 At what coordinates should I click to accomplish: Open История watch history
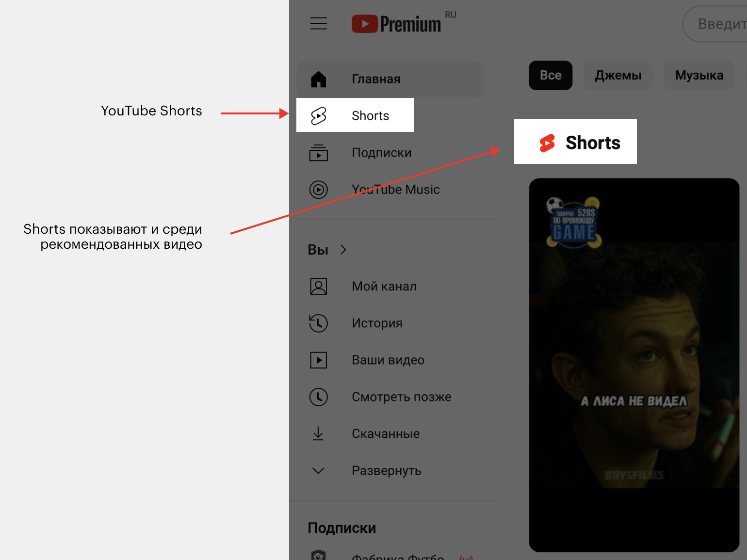390,323
